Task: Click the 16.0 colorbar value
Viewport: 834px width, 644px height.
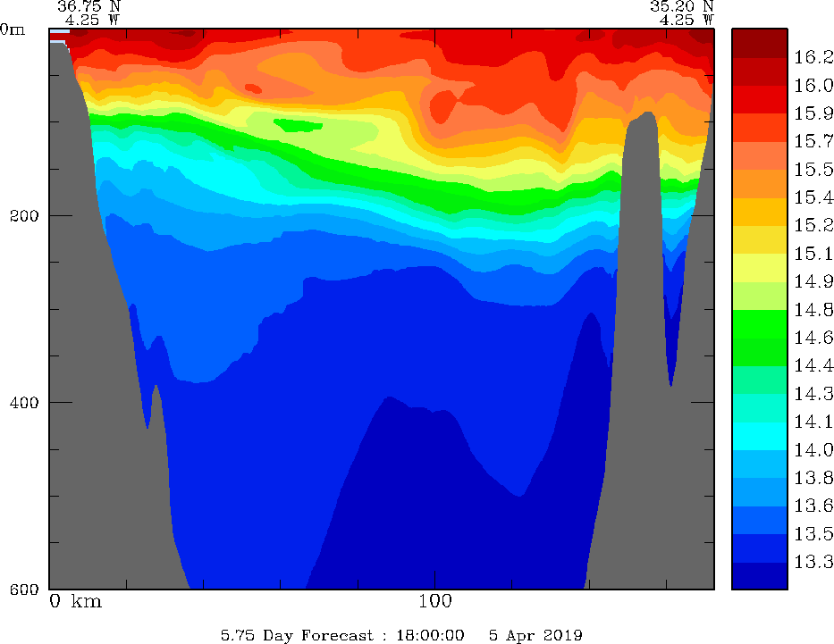Action: (813, 85)
